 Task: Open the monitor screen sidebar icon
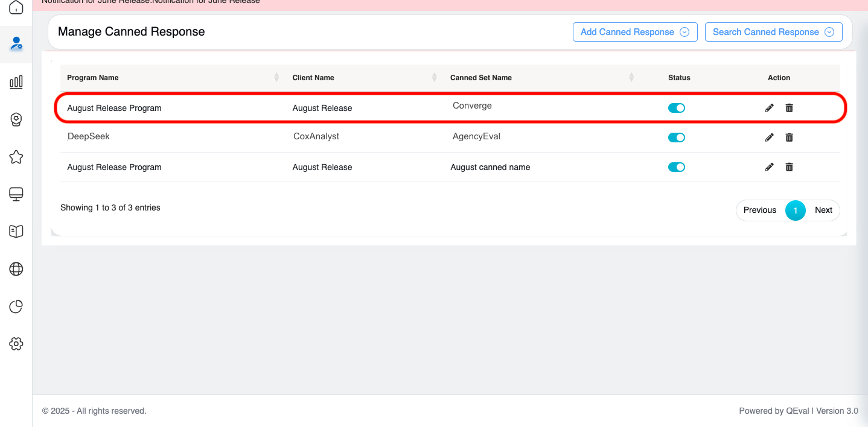click(x=16, y=194)
